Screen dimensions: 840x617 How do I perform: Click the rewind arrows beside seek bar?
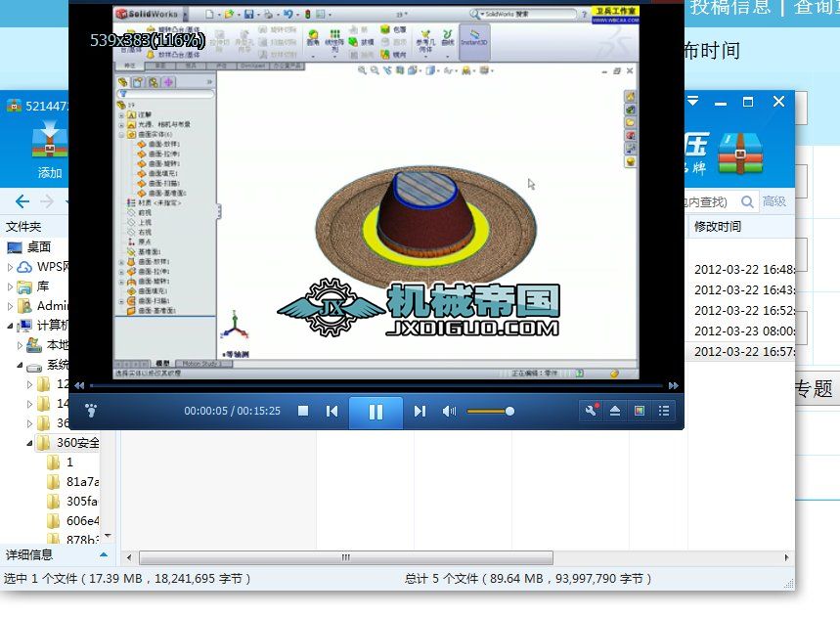point(80,385)
